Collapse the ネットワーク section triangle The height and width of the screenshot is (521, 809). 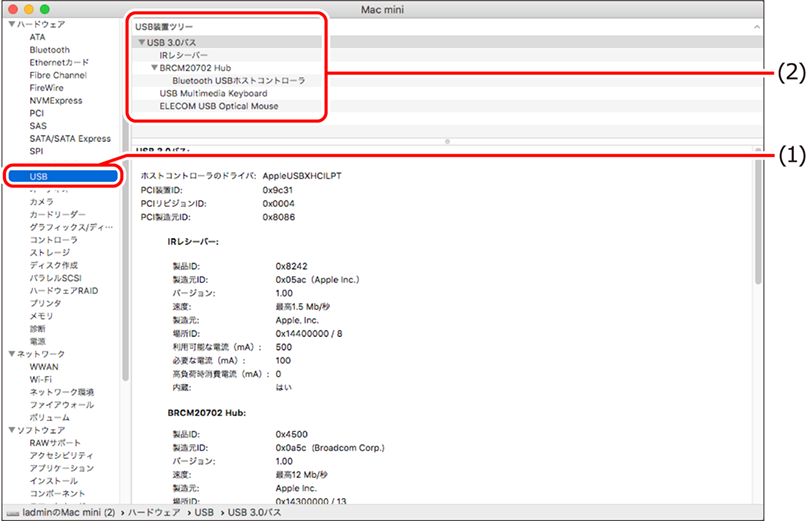[11, 354]
